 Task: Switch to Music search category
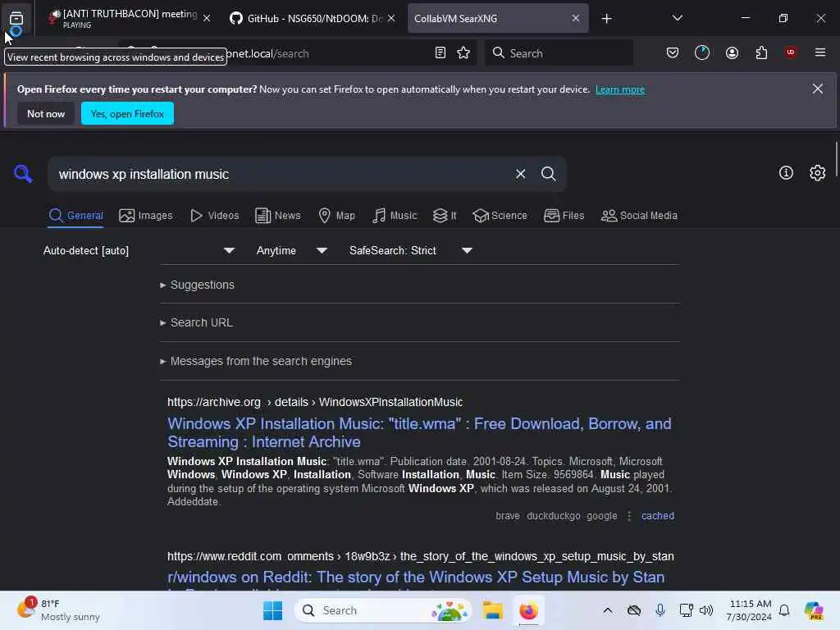395,216
